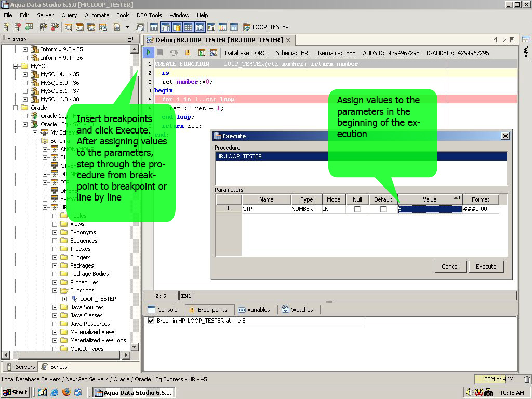Switch to the Console tab
Viewport: 532px width, 399px height.
point(163,310)
